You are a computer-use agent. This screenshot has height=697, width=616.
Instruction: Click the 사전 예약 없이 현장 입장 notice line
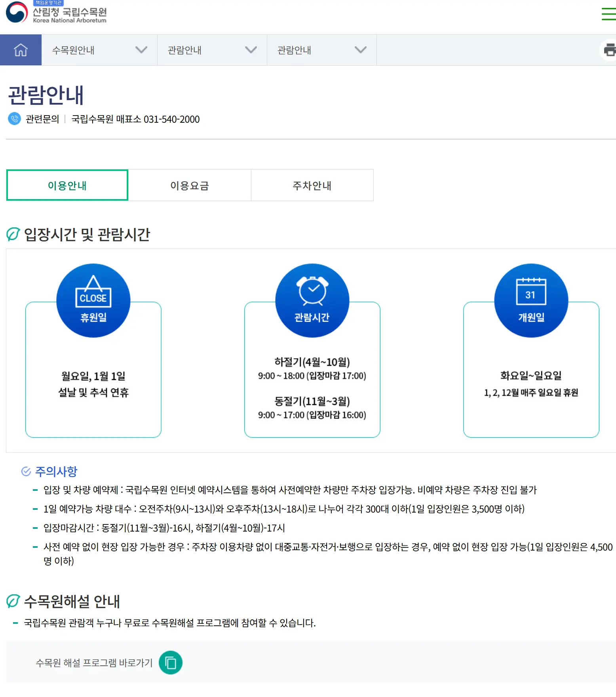328,554
